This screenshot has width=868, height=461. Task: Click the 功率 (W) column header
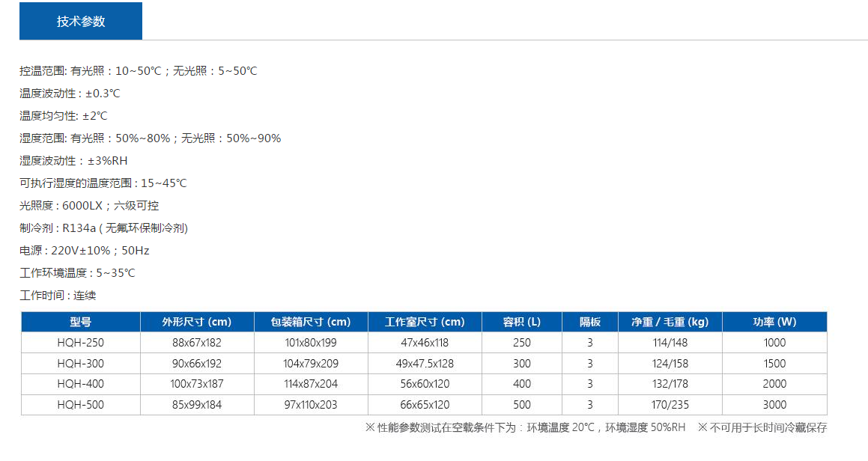point(775,322)
